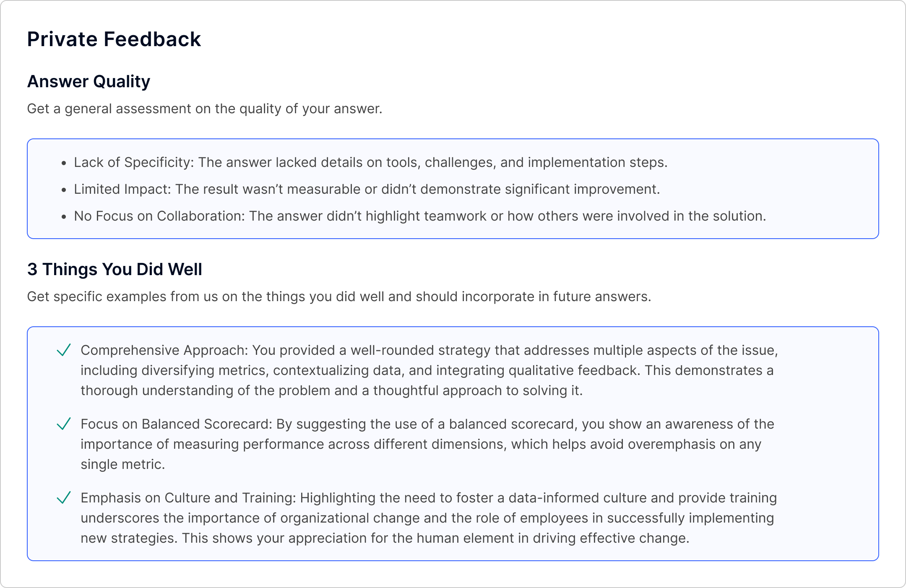The height and width of the screenshot is (588, 906).
Task: Select the Answer Quality heading
Action: pos(89,81)
